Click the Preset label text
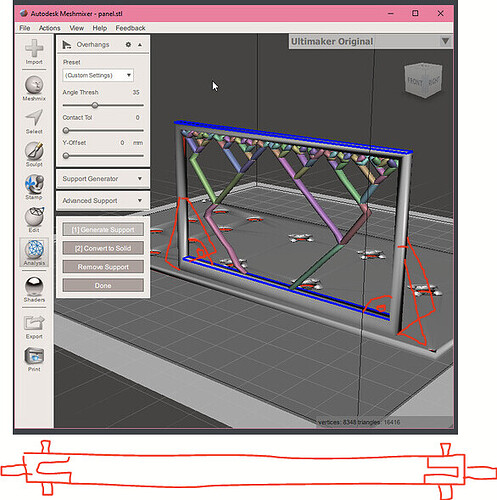 (x=71, y=62)
